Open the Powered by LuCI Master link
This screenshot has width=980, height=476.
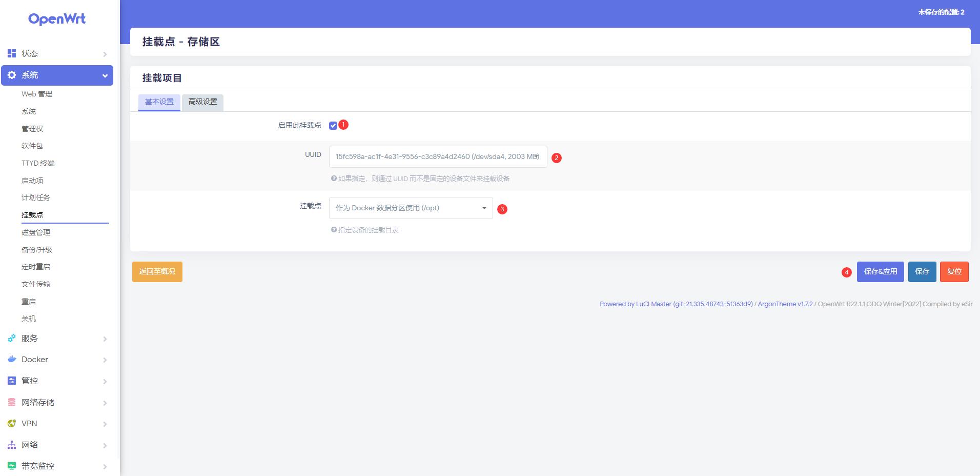676,304
